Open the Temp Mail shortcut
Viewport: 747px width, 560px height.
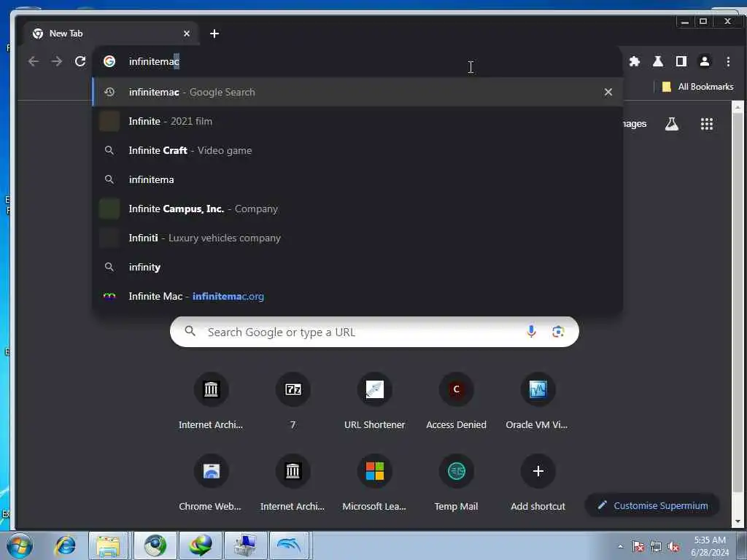tap(457, 483)
